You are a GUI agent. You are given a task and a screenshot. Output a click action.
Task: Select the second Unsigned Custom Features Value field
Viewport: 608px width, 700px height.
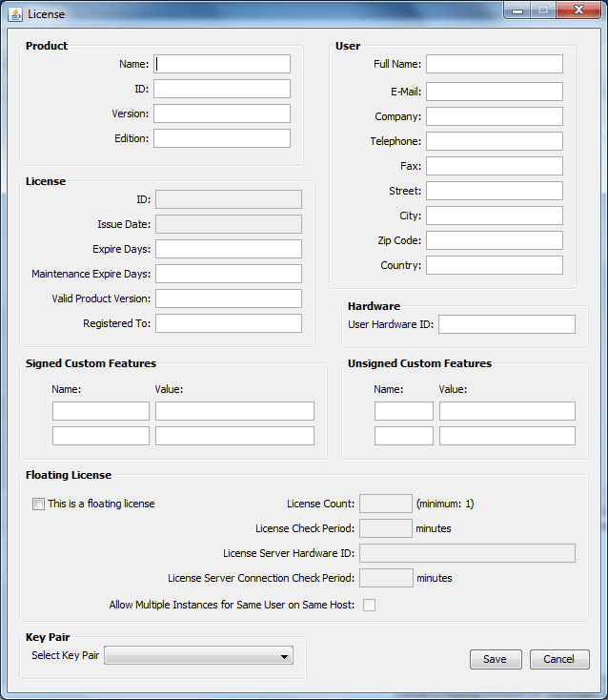[507, 436]
